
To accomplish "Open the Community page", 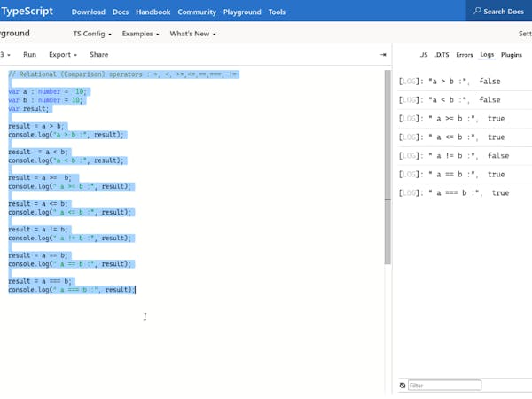I will pyautogui.click(x=197, y=12).
